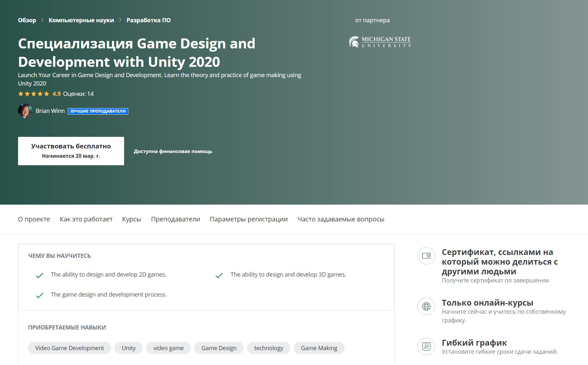Select Часто задаваемые вопросы tab
The height and width of the screenshot is (365, 588).
click(341, 219)
